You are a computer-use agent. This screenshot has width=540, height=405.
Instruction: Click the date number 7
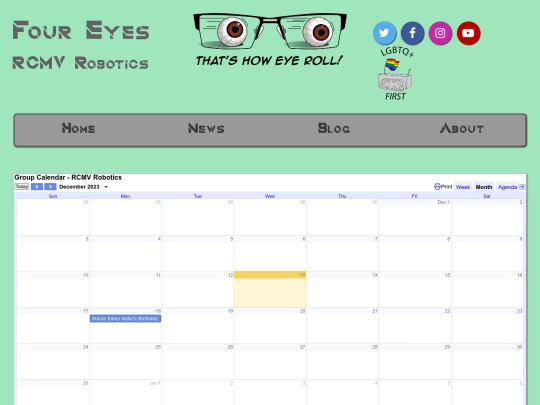tap(376, 239)
